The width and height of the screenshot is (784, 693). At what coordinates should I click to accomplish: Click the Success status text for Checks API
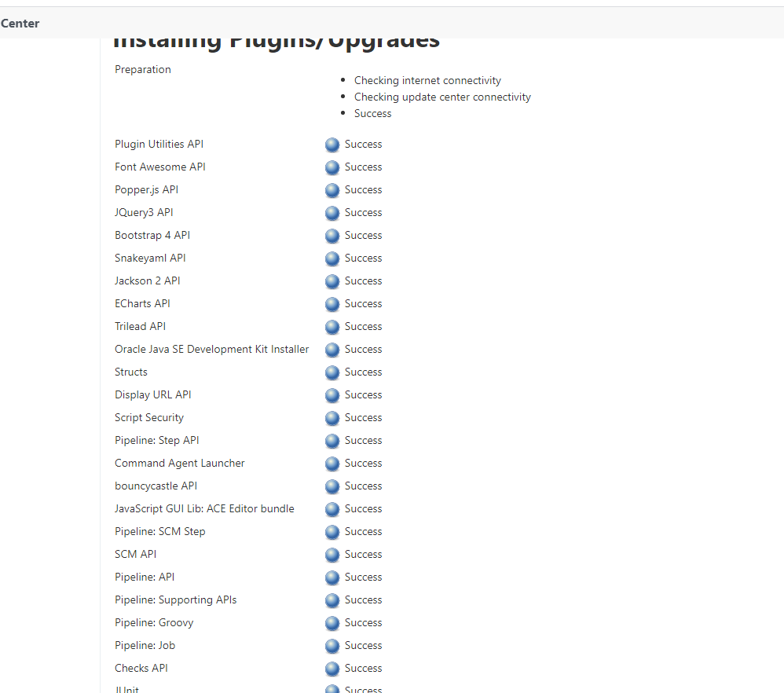pyautogui.click(x=363, y=668)
